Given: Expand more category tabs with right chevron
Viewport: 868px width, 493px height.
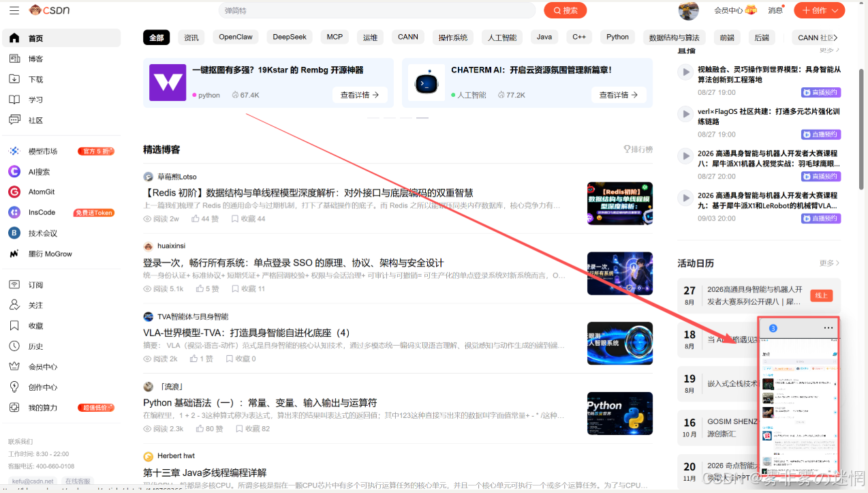Looking at the screenshot, I should pyautogui.click(x=835, y=38).
